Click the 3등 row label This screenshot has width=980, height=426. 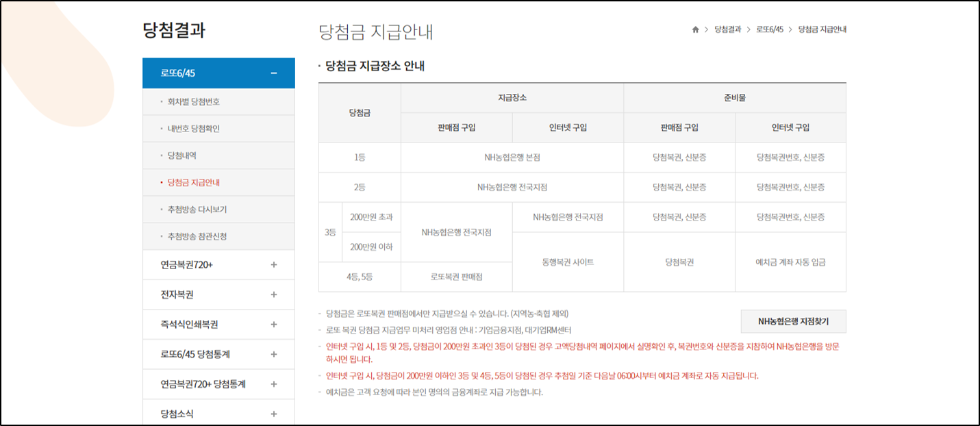click(x=330, y=232)
